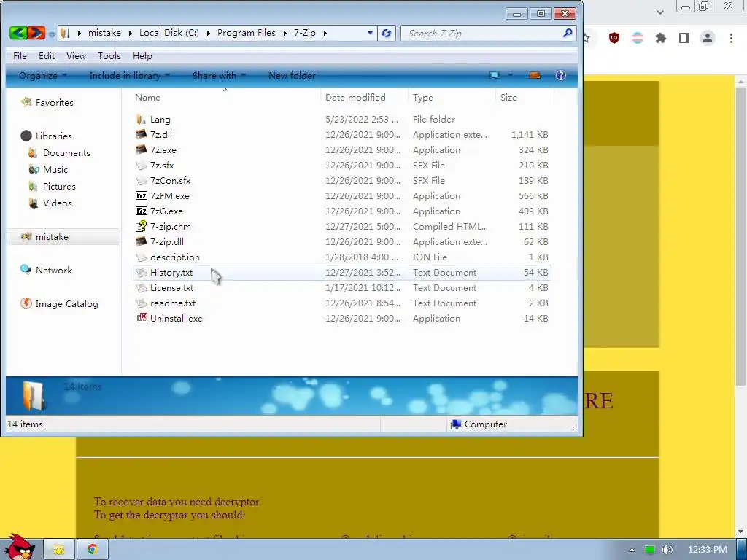
Task: Click the 7zFM.exe file icon
Action: click(x=141, y=195)
